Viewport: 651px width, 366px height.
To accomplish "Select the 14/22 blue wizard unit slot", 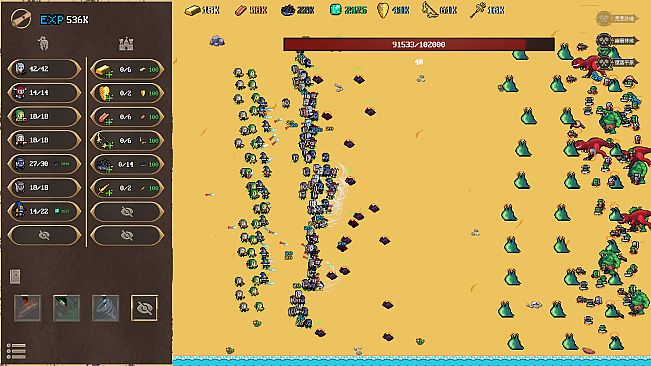I will 44,211.
